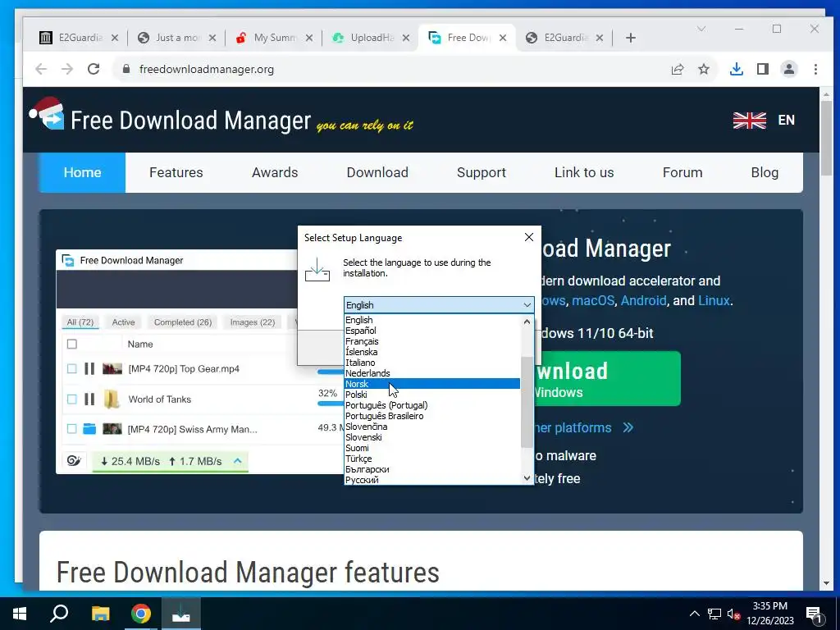Image resolution: width=840 pixels, height=630 pixels.
Task: Open Windows taskbar search
Action: [x=59, y=614]
